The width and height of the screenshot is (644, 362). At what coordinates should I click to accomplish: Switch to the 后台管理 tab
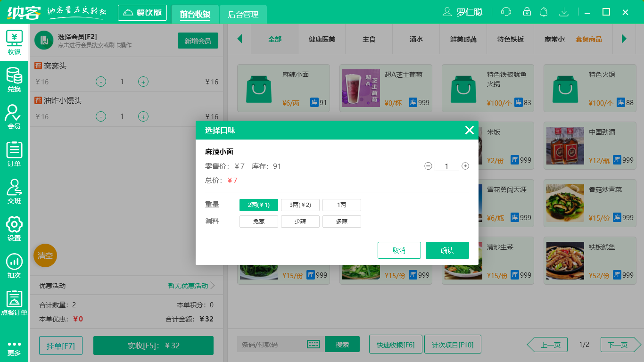(244, 14)
